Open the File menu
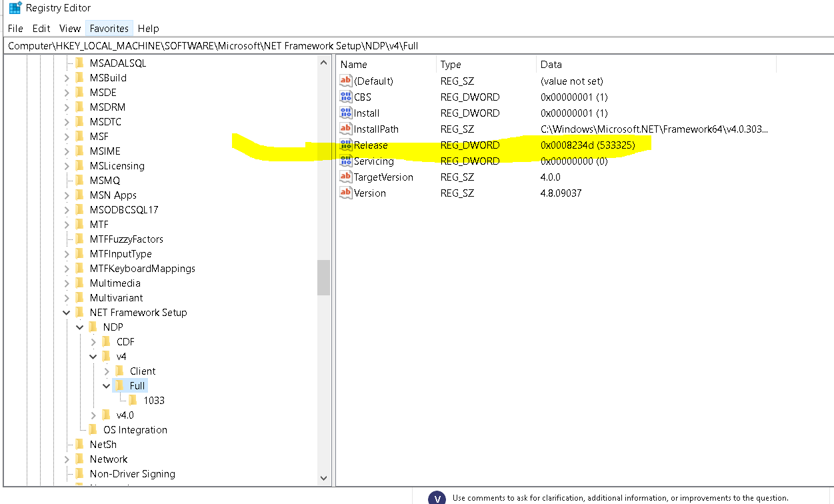Screen dimensions: 834x504 click(15, 28)
